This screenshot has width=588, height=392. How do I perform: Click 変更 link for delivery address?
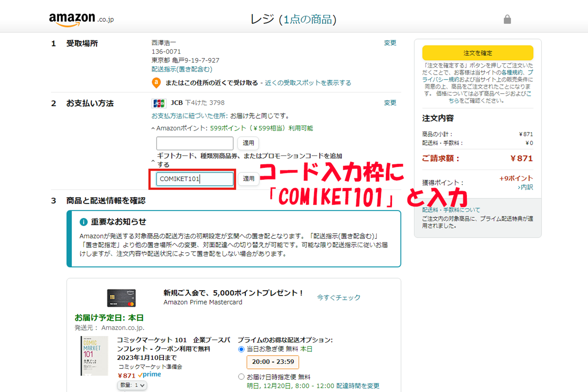pyautogui.click(x=390, y=43)
